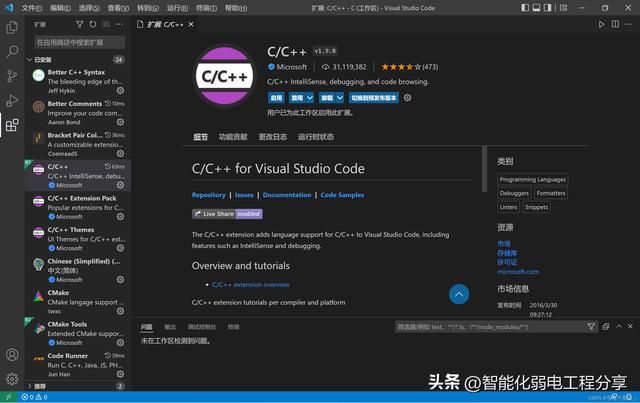640x403 pixels.
Task: Click the scroll-to-top round arrow button
Action: click(x=459, y=294)
